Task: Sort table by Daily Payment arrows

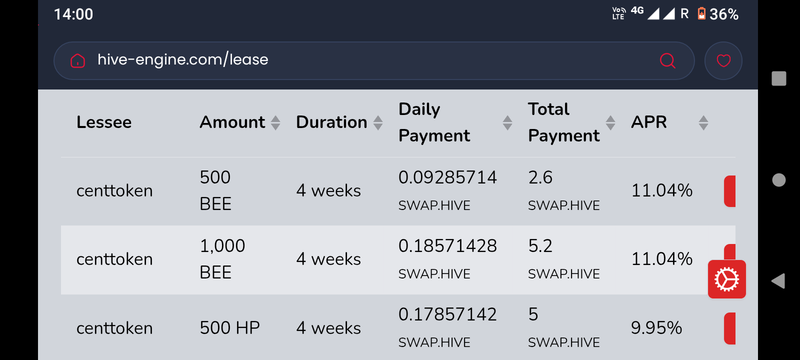Action: (507, 122)
